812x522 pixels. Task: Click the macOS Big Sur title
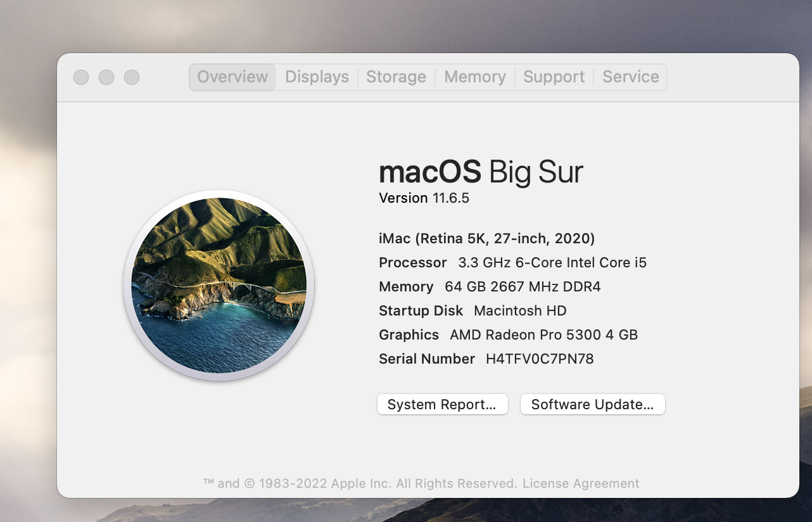point(481,172)
